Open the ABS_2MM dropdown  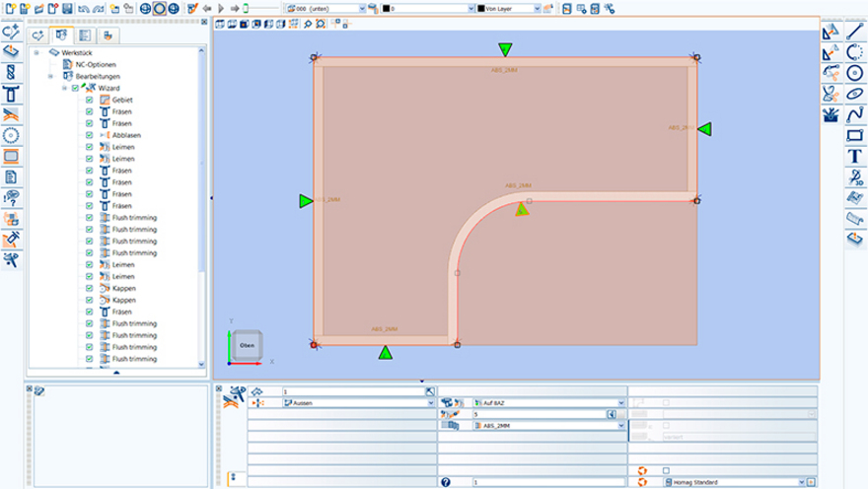tap(621, 425)
